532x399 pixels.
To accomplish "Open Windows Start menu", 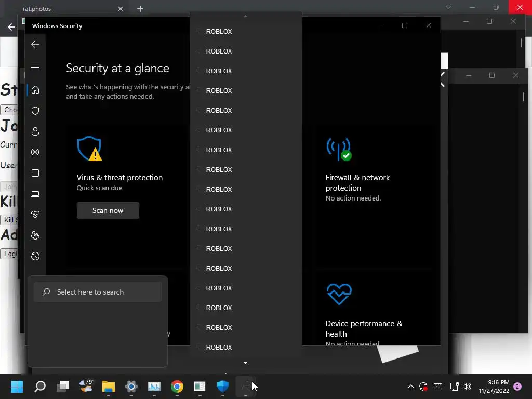I will (x=17, y=387).
